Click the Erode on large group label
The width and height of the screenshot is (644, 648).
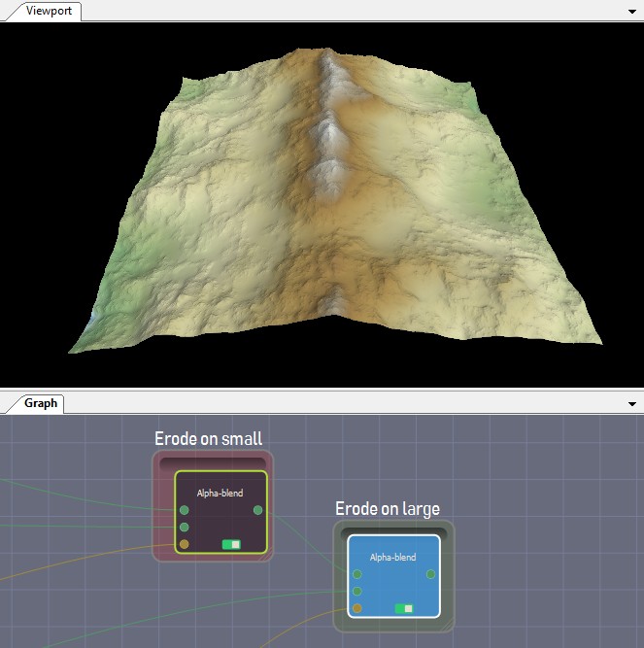388,509
